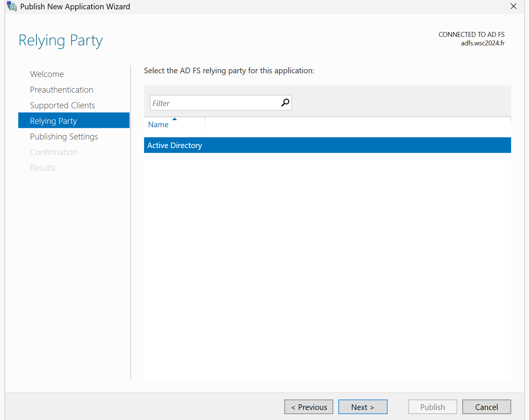Screen dimensions: 529x420
Task: Click the magnifier search icon in Filter box
Action: (285, 103)
